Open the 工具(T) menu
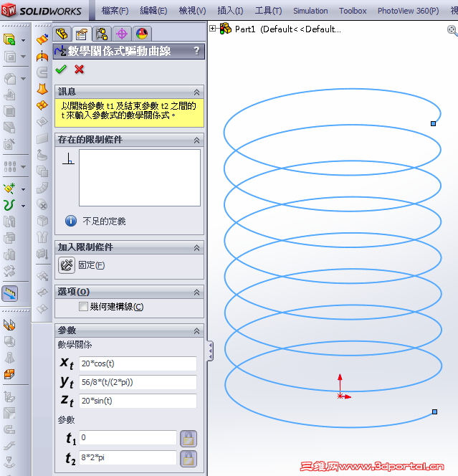The image size is (458, 476). click(268, 11)
